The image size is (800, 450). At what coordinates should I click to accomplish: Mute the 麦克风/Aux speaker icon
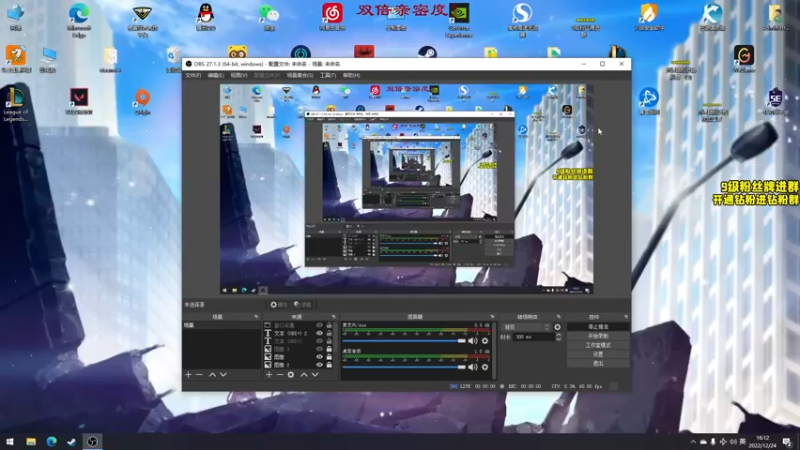pyautogui.click(x=473, y=341)
